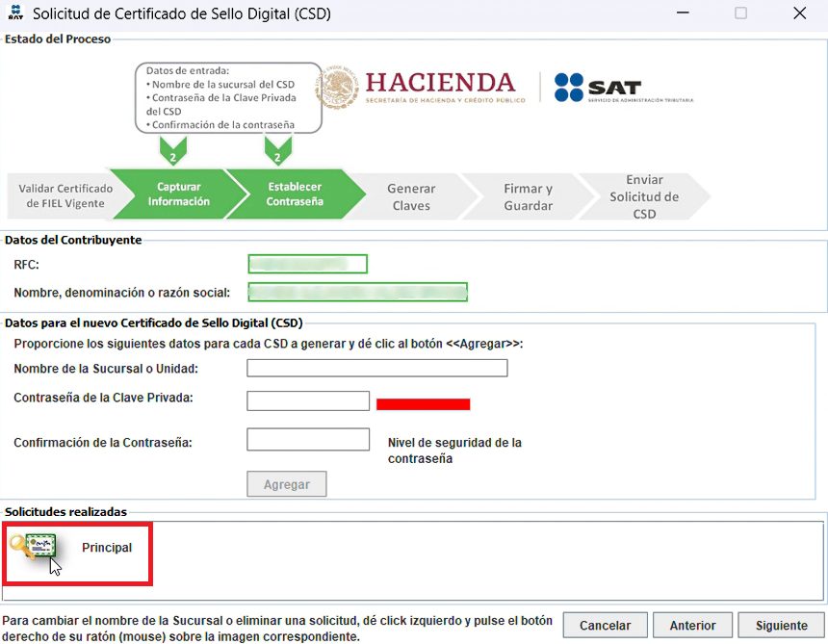This screenshot has width=828, height=644.
Task: Click the Confirmación de la Contraseña field
Action: [308, 439]
